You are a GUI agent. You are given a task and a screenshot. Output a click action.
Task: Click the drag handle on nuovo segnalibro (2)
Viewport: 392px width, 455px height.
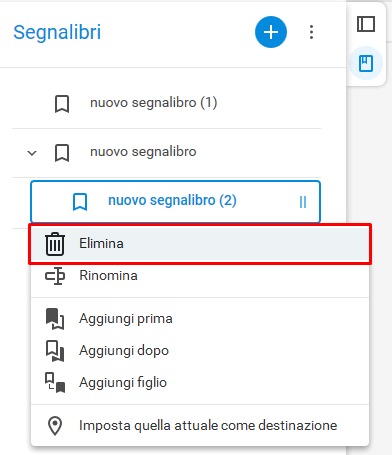303,202
